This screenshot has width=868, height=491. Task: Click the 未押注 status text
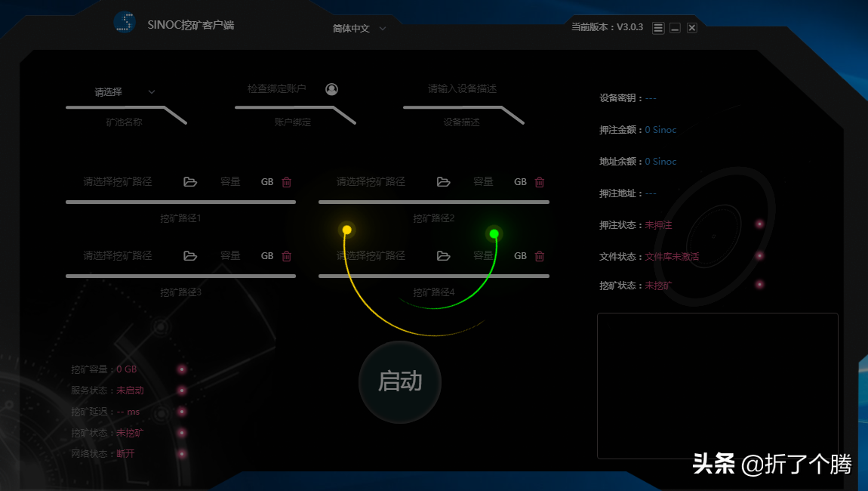(658, 225)
